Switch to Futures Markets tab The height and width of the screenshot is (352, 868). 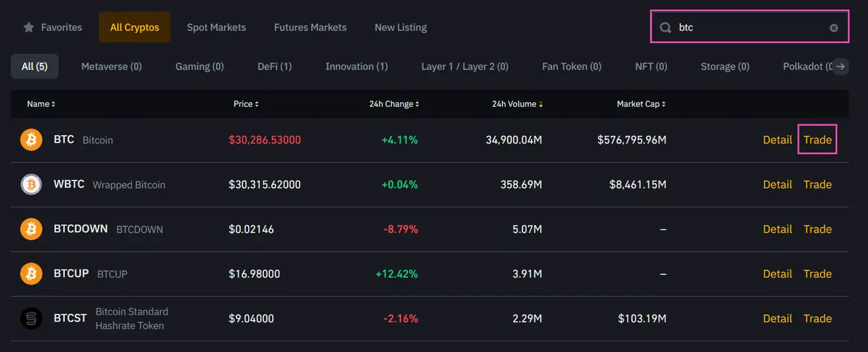[x=310, y=27]
